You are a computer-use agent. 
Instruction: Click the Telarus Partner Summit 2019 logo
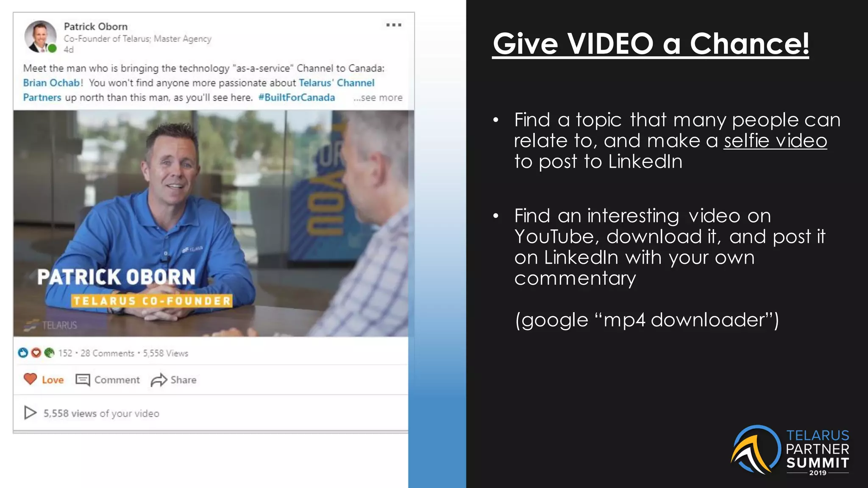790,450
